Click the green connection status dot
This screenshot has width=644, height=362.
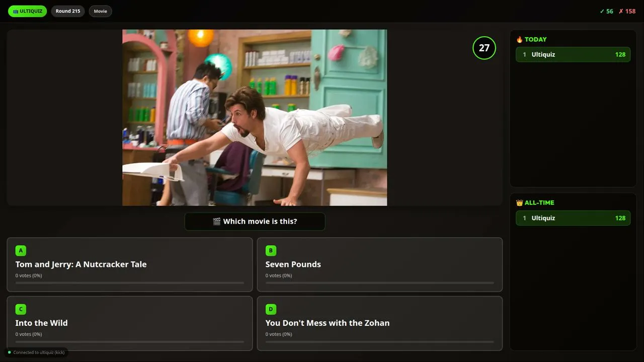[x=9, y=352]
